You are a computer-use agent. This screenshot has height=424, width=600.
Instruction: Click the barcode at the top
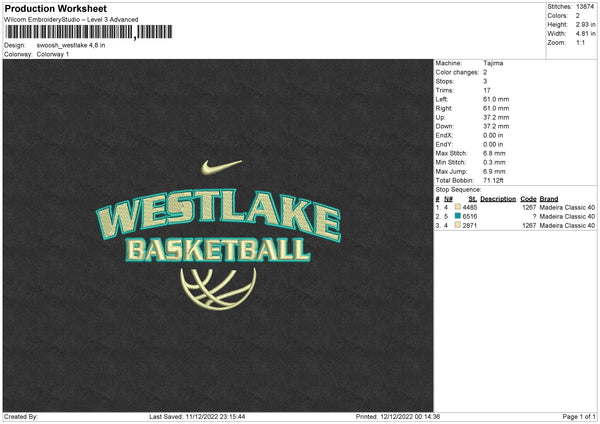[88, 32]
